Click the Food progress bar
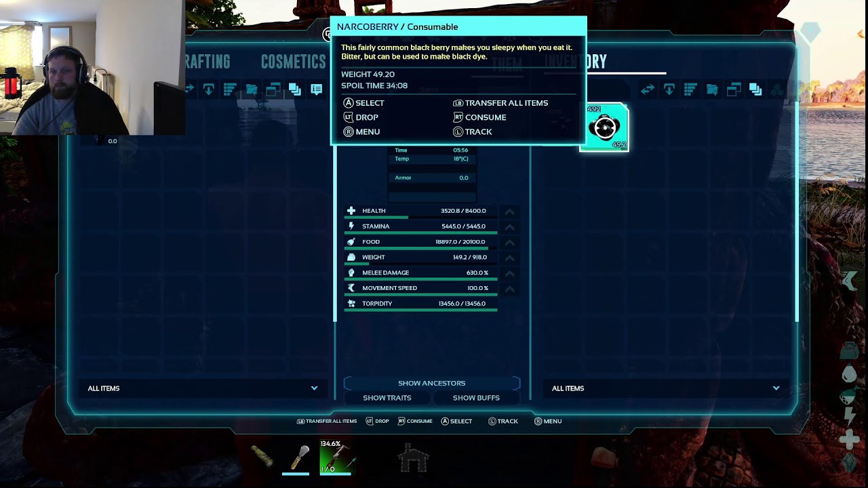Image resolution: width=868 pixels, height=488 pixels. click(420, 249)
